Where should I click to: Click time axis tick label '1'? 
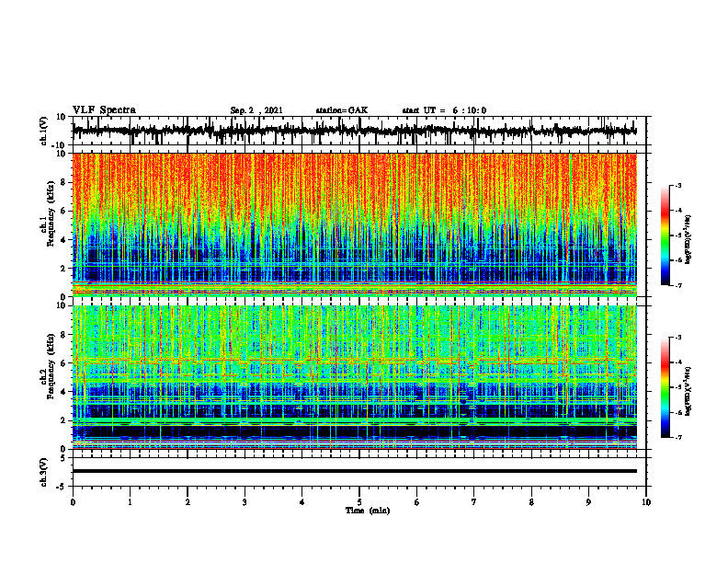[x=130, y=502]
